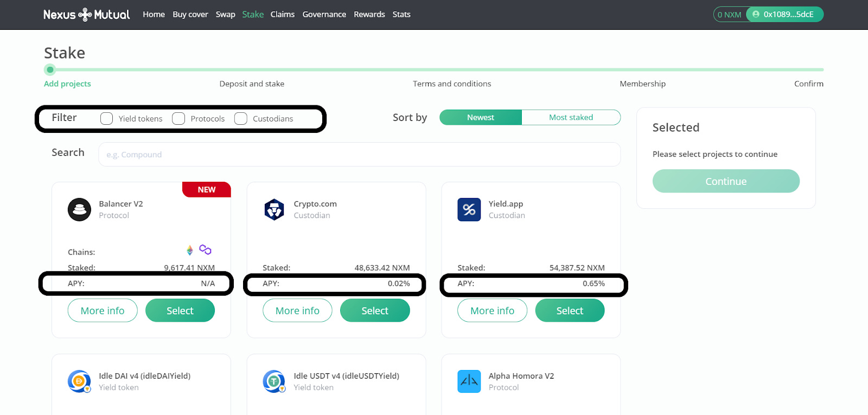Screen dimensions: 868x415
Task: Click the Continue button
Action: point(726,181)
